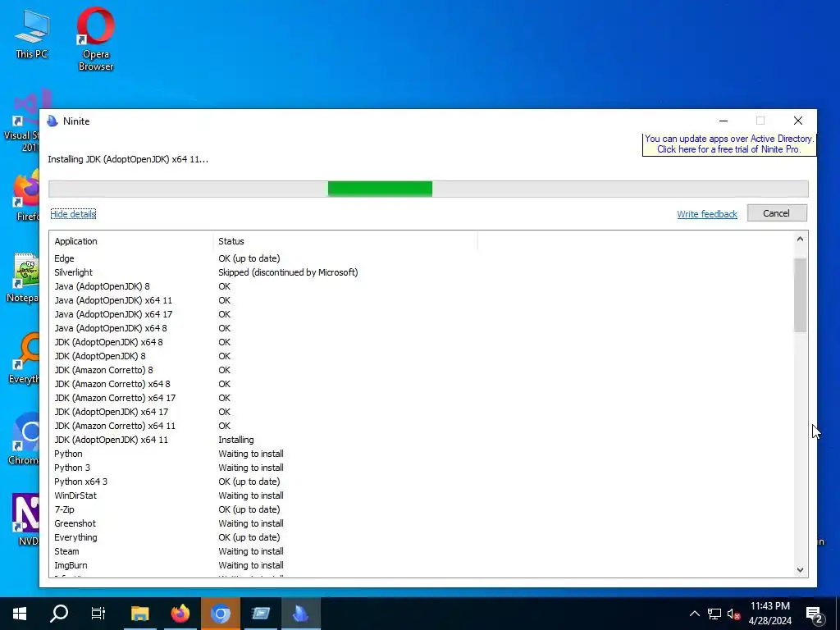840x630 pixels.
Task: Select JDK (Amazon Corretto) 8 row
Action: tap(421, 370)
